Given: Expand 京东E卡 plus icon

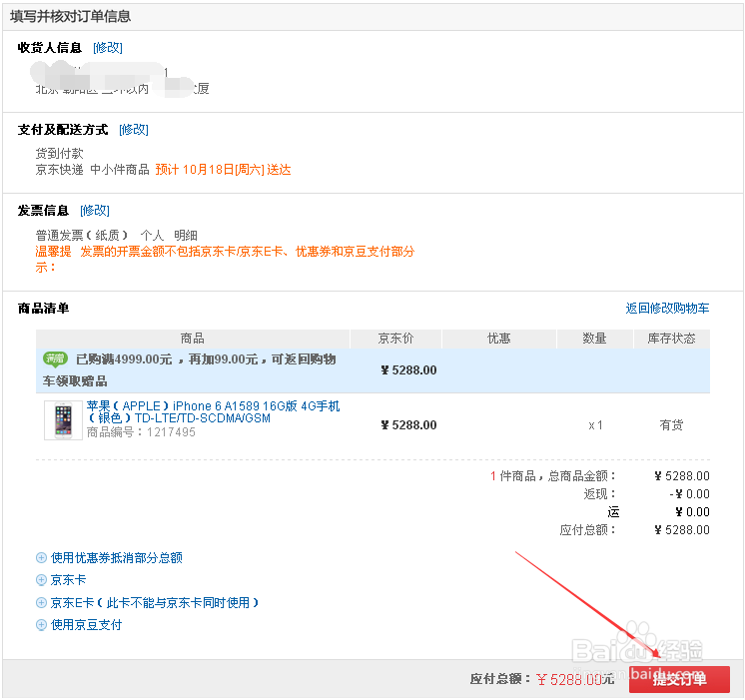Looking at the screenshot, I should [x=41, y=602].
